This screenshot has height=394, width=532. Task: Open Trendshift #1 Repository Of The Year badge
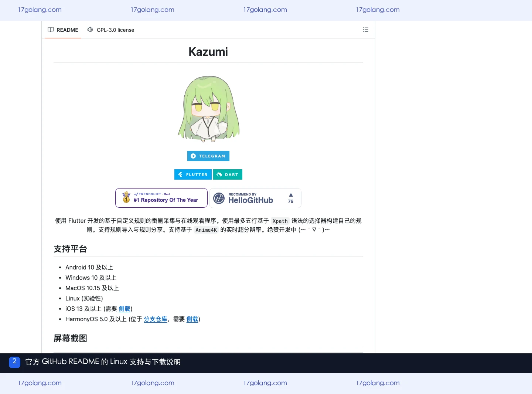coord(161,198)
